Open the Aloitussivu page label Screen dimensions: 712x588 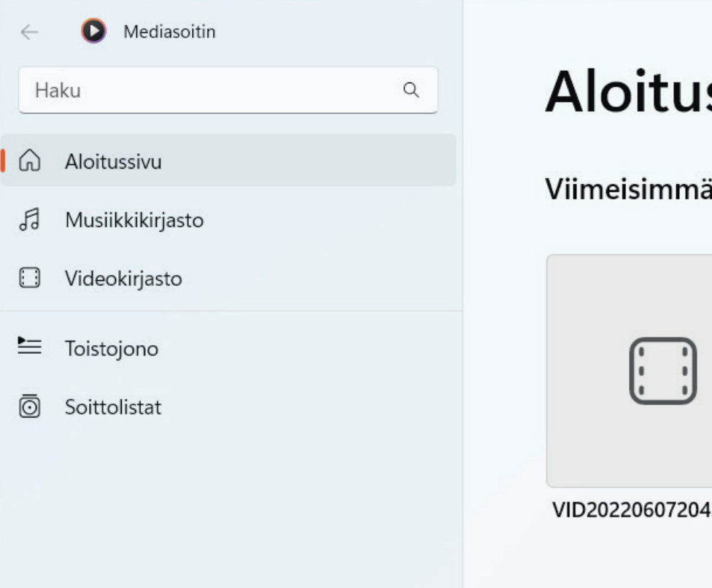tap(113, 161)
